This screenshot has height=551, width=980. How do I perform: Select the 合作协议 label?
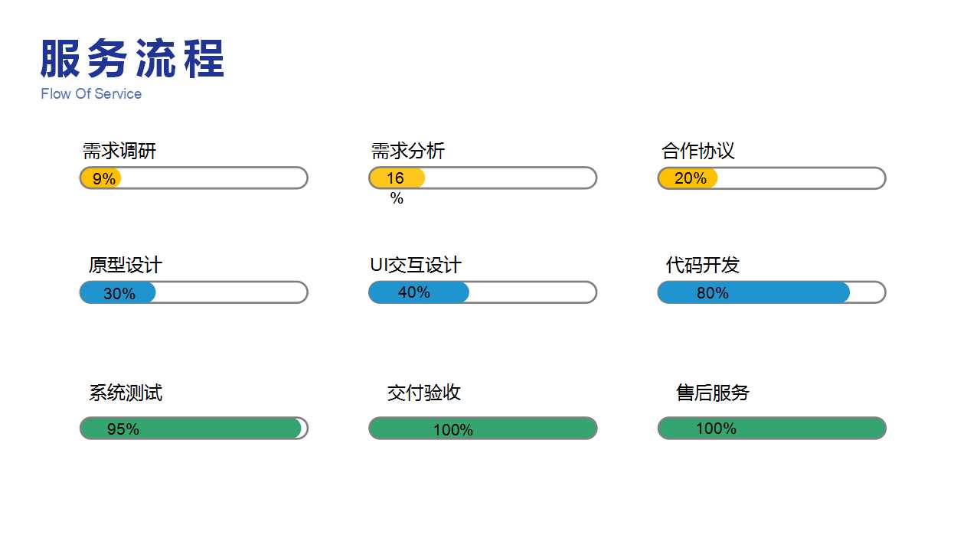pos(698,151)
